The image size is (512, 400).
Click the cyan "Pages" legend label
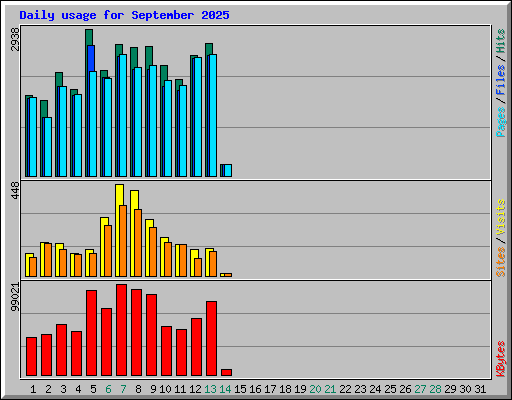(x=500, y=122)
